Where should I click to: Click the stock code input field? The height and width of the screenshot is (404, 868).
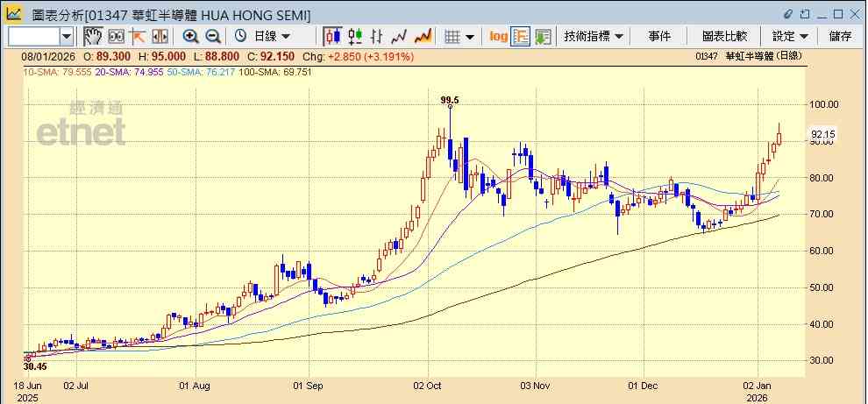(x=34, y=37)
